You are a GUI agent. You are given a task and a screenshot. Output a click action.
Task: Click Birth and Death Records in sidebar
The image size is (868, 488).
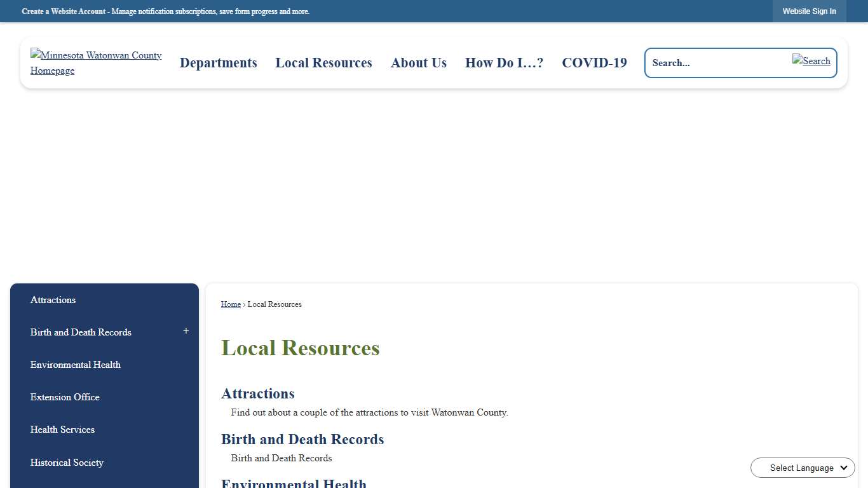point(81,332)
